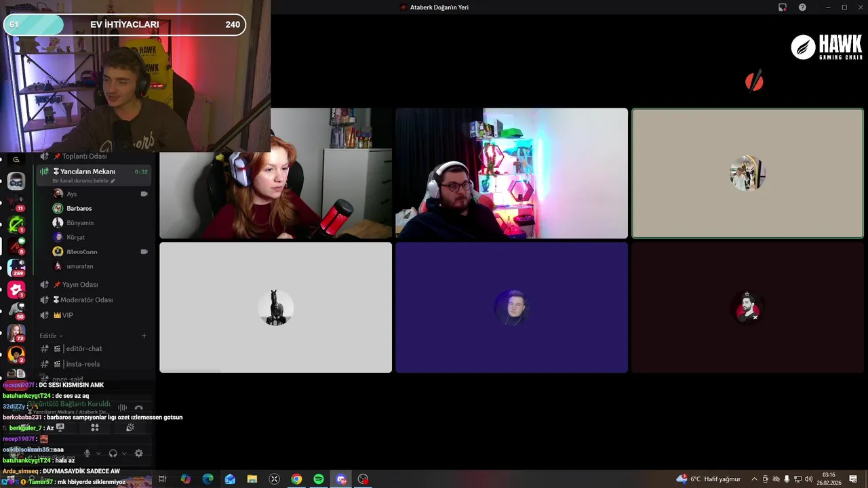This screenshot has height=488, width=868.
Task: Toggle the noise suppression waveform icon
Action: coord(122,407)
